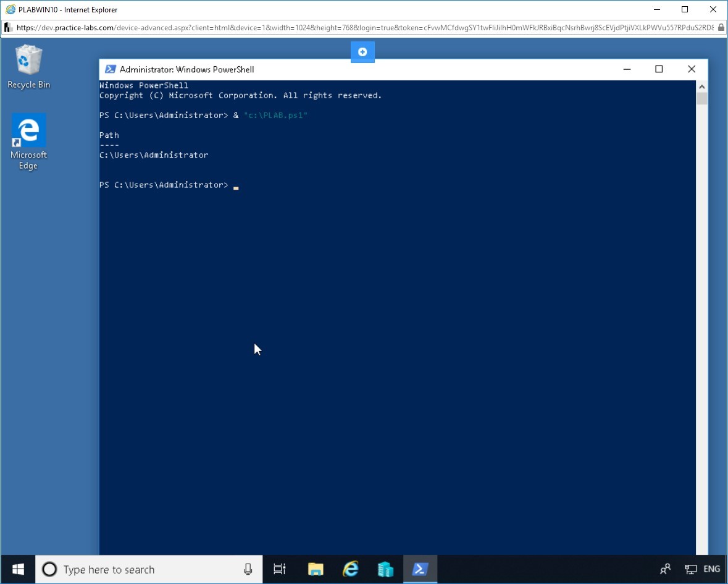Click the blue buildings icon in taskbar
Screen dimensions: 728x584
[x=386, y=569]
